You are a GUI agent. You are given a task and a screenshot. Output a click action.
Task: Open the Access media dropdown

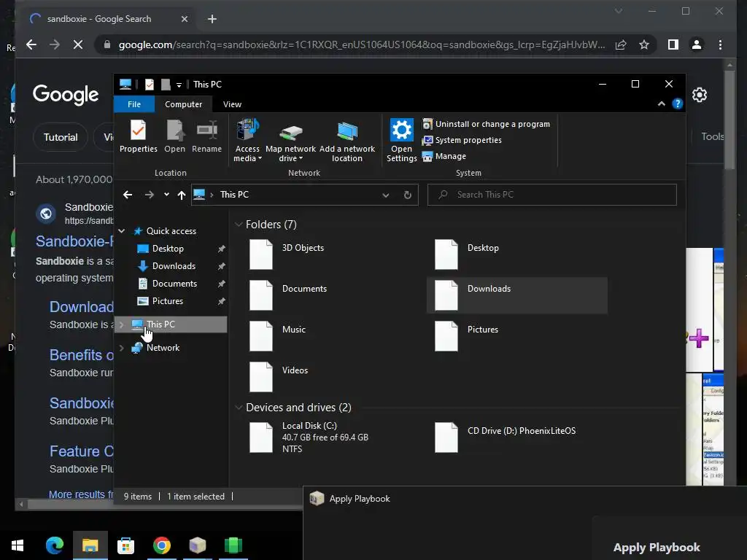[x=248, y=141]
